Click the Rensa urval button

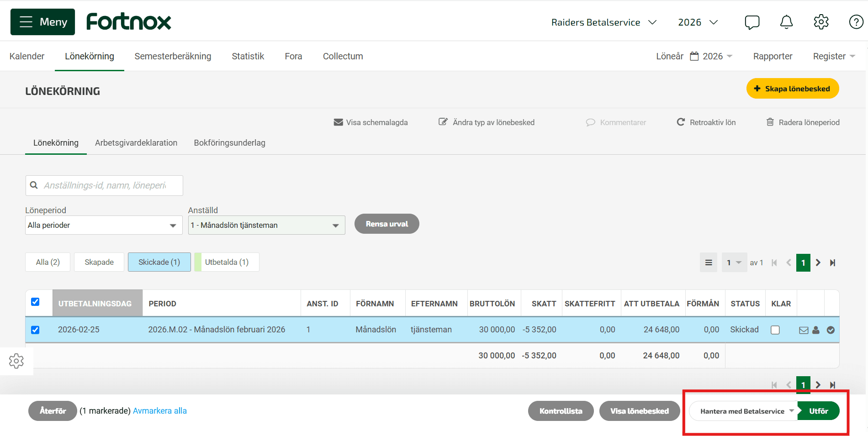[x=386, y=224]
